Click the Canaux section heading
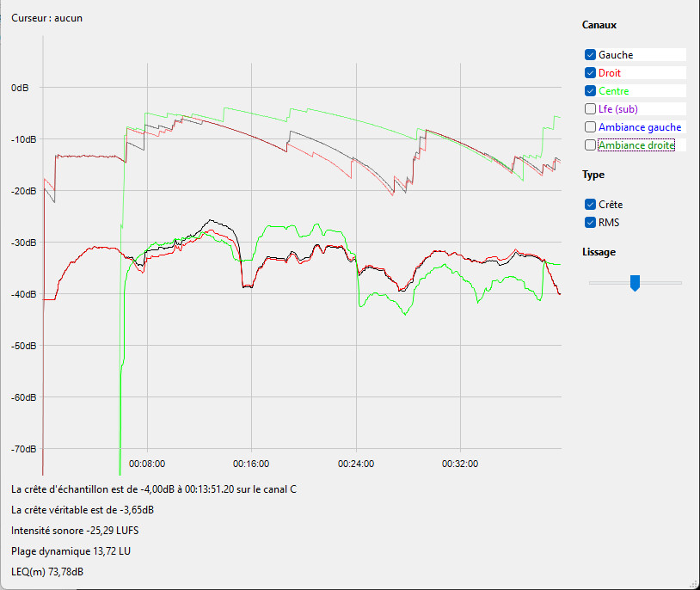700x590 pixels. 599,25
